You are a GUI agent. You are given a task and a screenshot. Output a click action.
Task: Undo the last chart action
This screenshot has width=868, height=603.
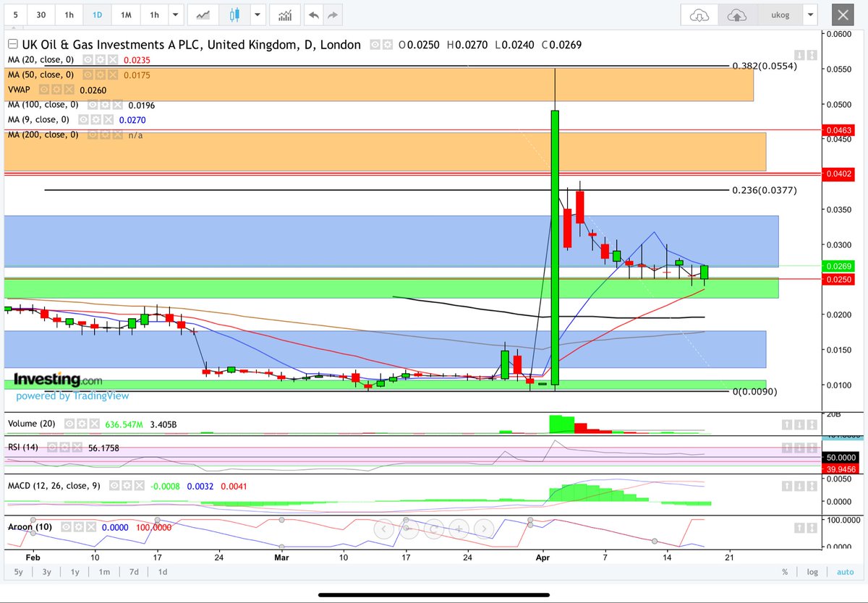click(312, 14)
